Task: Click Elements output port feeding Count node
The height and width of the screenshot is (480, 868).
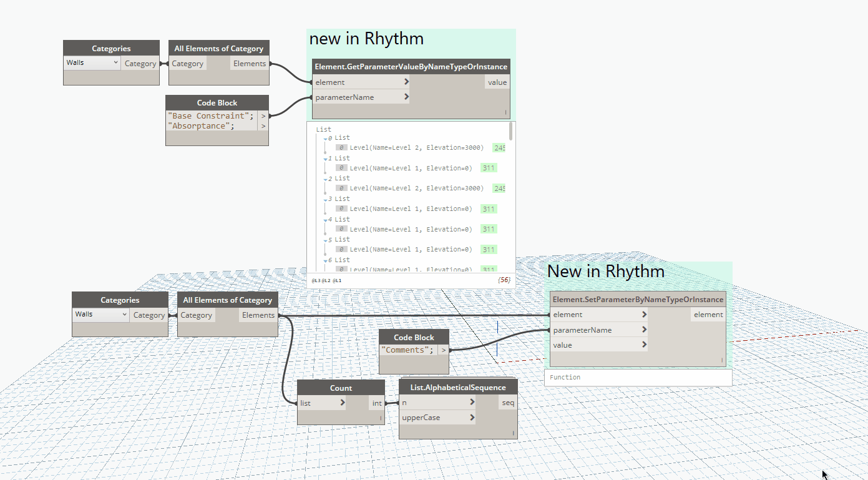Action: tap(258, 315)
